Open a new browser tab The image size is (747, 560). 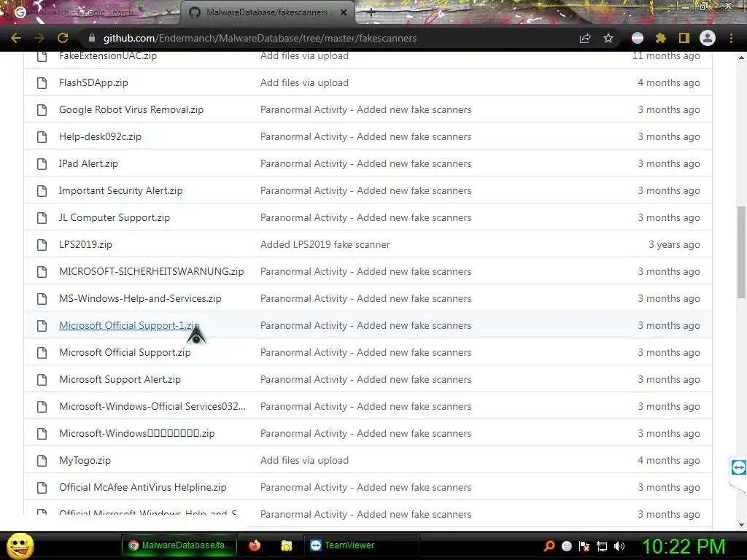[x=371, y=12]
